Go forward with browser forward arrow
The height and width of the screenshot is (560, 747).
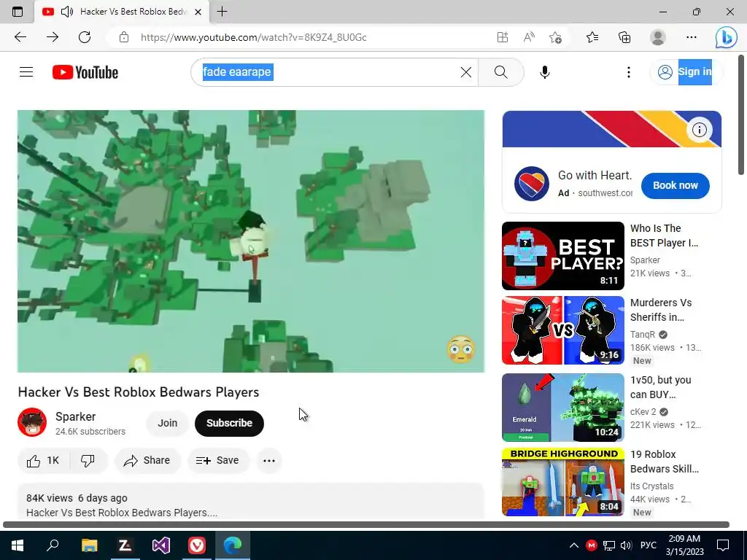[x=53, y=37]
